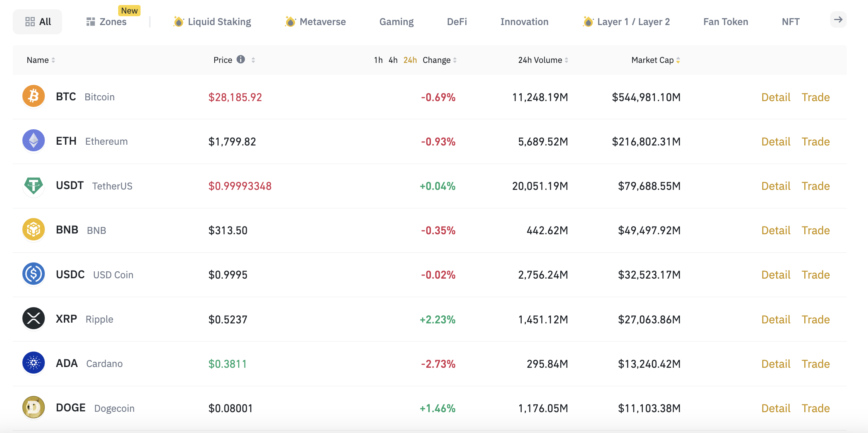Image resolution: width=868 pixels, height=433 pixels.
Task: Sort the table by Name
Action: 41,60
